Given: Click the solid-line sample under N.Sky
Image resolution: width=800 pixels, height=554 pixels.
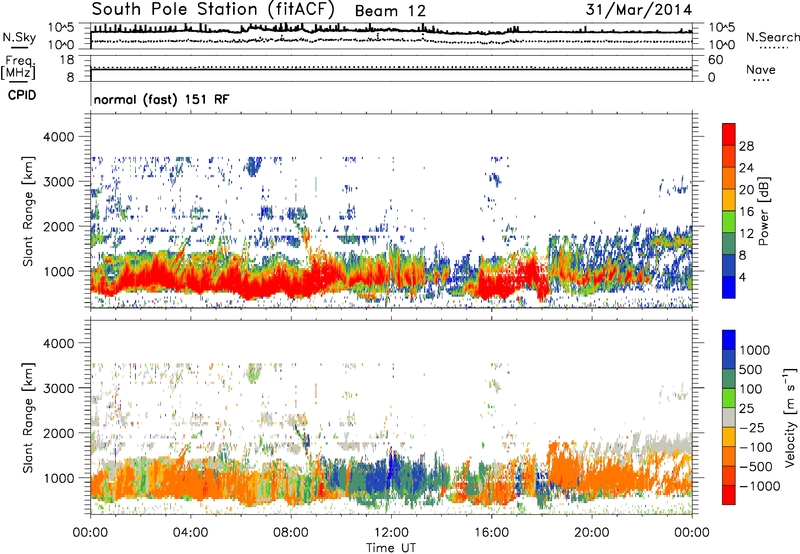Looking at the screenshot, I should coord(19,49).
